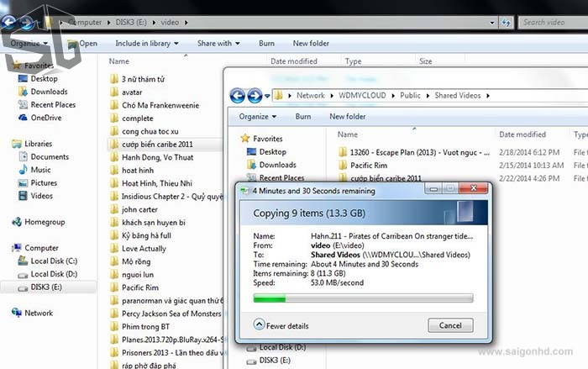Select Local Disk (D:) in back window sidebar

54,274
